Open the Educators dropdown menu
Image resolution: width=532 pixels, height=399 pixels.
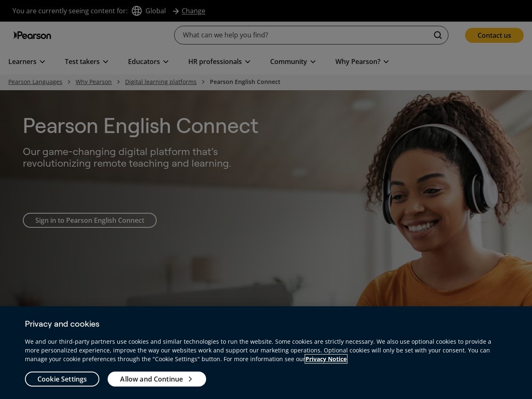click(148, 62)
